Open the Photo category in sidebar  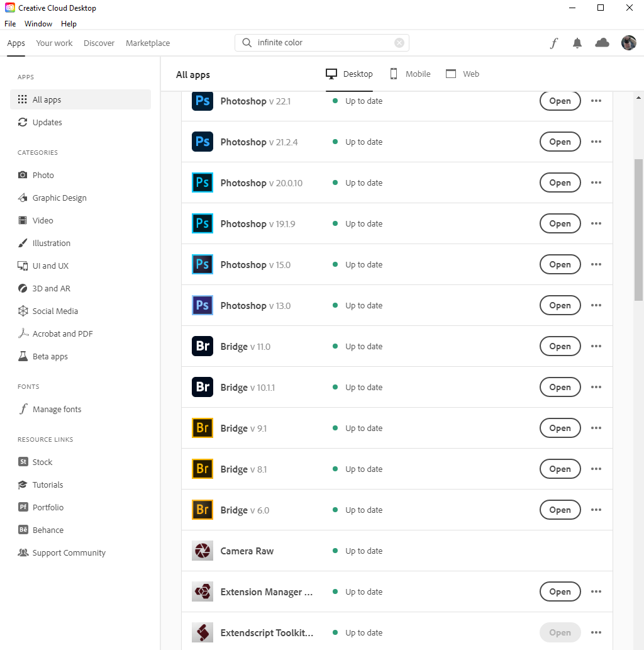42,175
